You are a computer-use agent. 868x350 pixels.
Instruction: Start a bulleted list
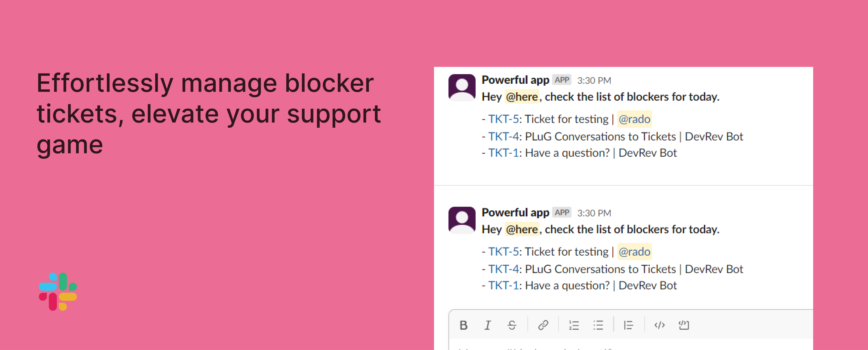598,325
